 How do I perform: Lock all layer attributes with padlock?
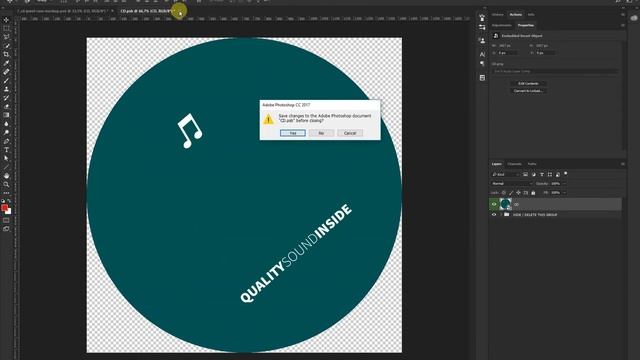pyautogui.click(x=533, y=193)
